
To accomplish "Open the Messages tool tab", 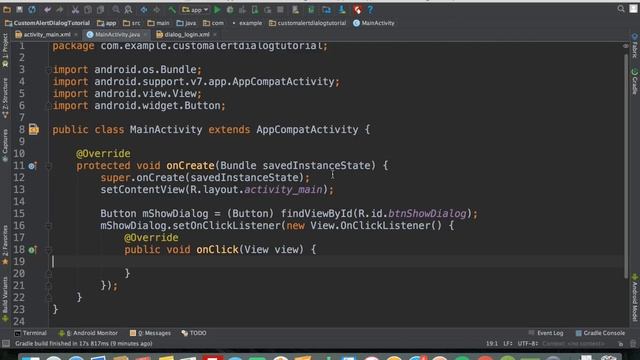I will pos(150,333).
